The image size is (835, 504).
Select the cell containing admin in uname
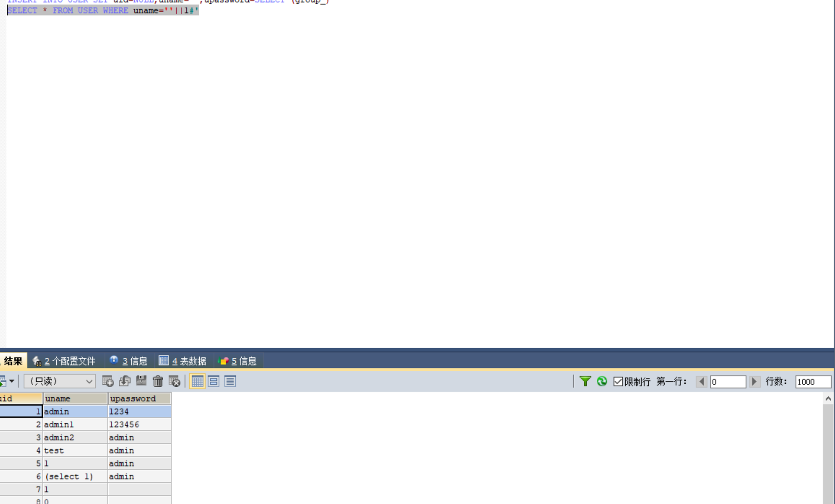point(75,412)
